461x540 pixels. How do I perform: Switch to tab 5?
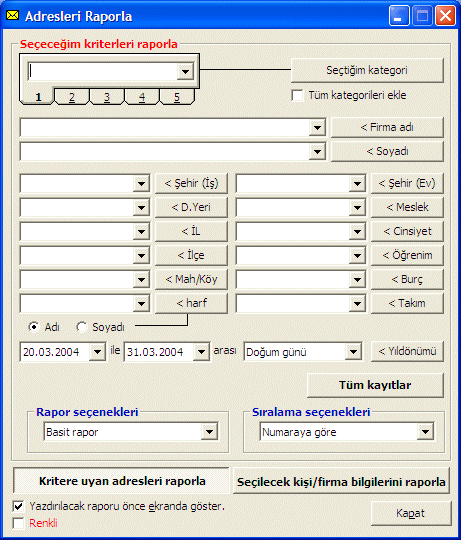coord(177,97)
